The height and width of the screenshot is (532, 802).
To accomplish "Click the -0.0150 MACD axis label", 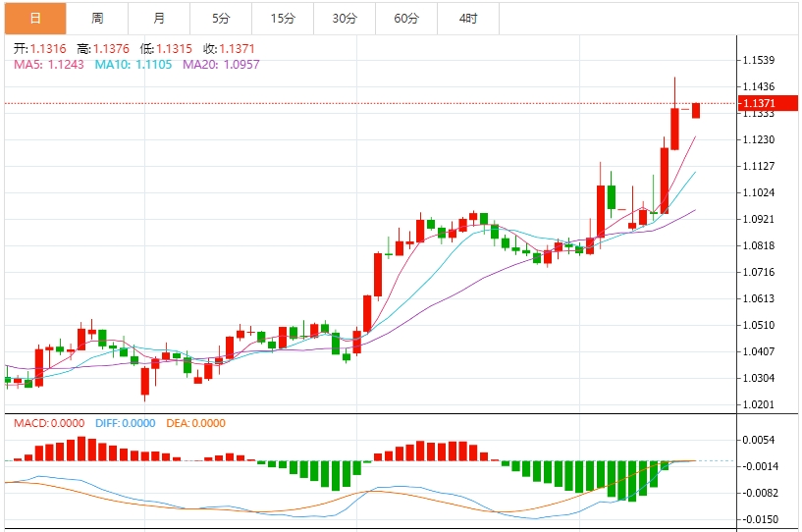I will pyautogui.click(x=760, y=519).
